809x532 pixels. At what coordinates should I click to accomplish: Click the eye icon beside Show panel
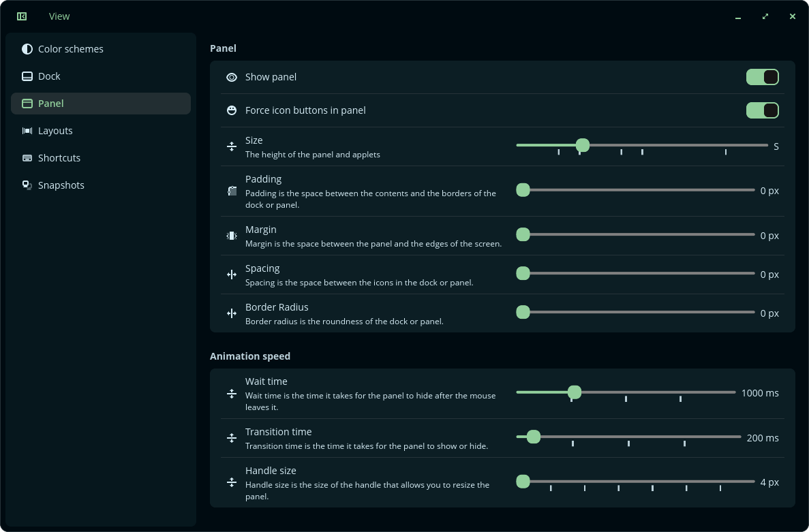[x=232, y=78]
